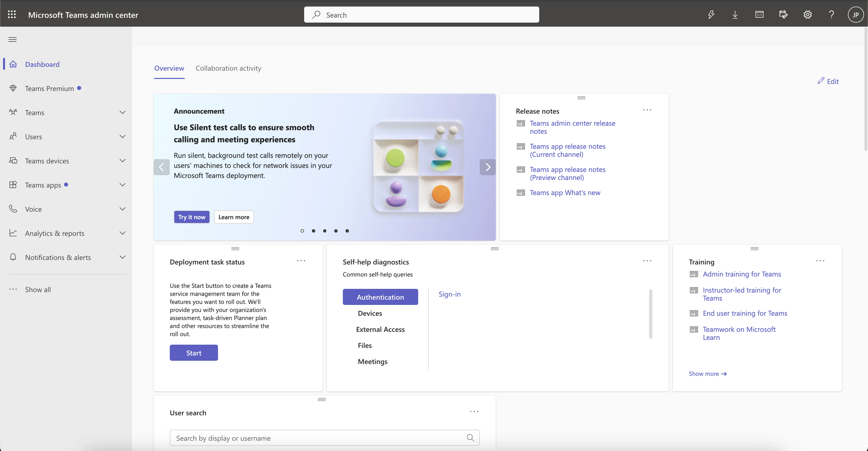
Task: Switch to the Overview tab
Action: (x=169, y=68)
